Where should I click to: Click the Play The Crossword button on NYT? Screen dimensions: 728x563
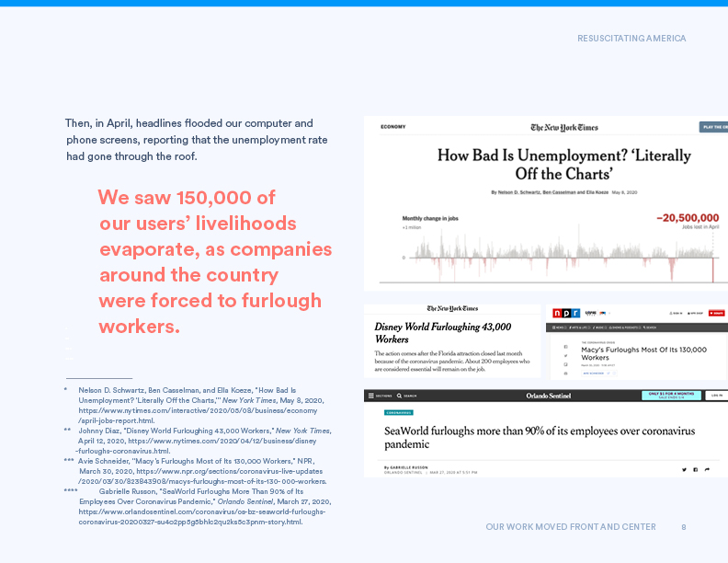[x=714, y=127]
